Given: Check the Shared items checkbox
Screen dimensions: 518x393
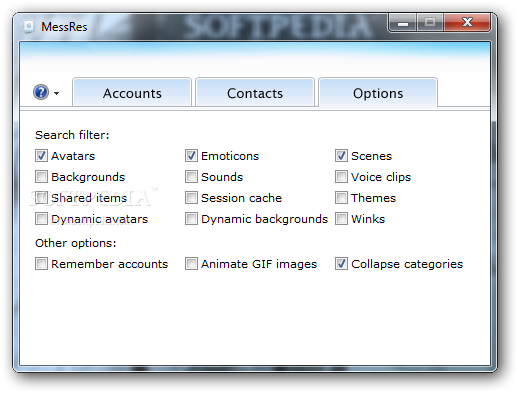Looking at the screenshot, I should click(x=41, y=198).
